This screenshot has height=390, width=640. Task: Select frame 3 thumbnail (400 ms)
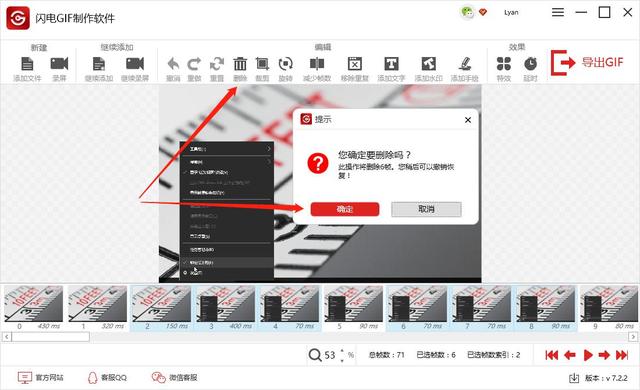225,304
